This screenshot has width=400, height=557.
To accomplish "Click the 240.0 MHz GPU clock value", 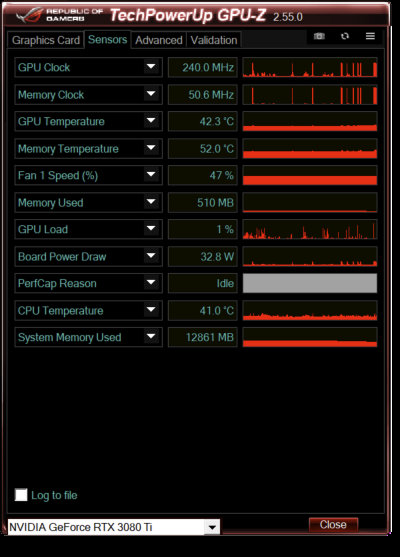I will point(202,67).
